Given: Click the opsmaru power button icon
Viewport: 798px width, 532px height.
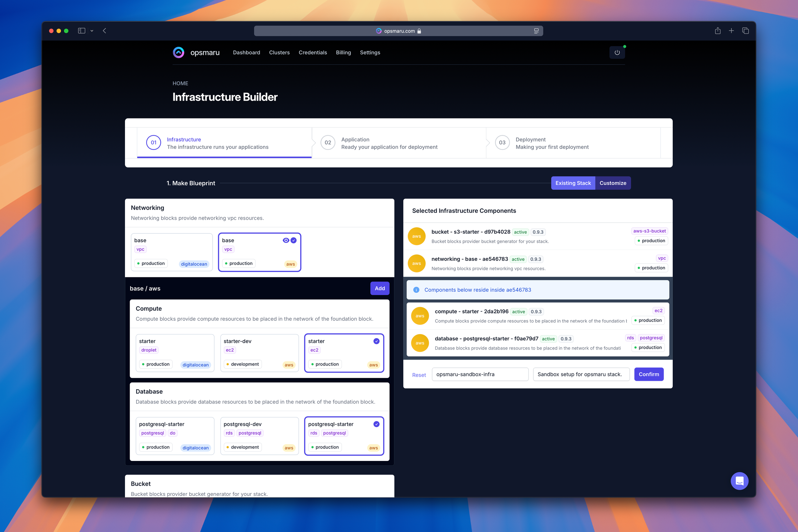Looking at the screenshot, I should tap(617, 53).
